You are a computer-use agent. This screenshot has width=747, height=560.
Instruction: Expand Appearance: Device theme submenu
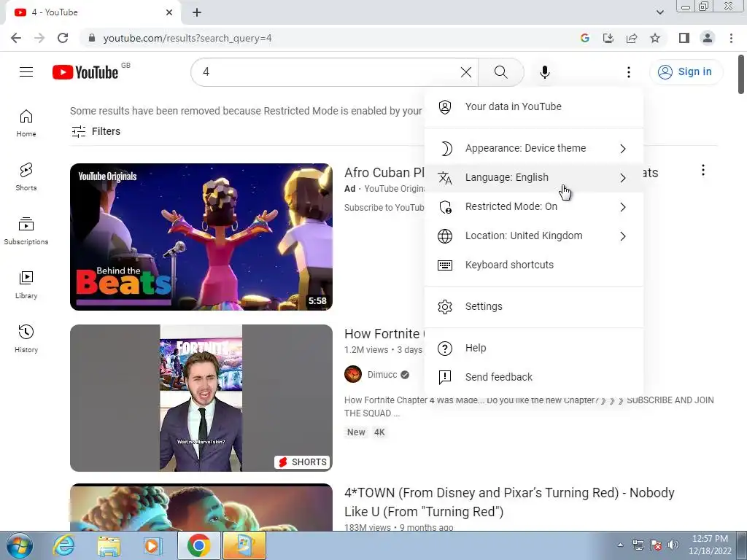pos(533,148)
